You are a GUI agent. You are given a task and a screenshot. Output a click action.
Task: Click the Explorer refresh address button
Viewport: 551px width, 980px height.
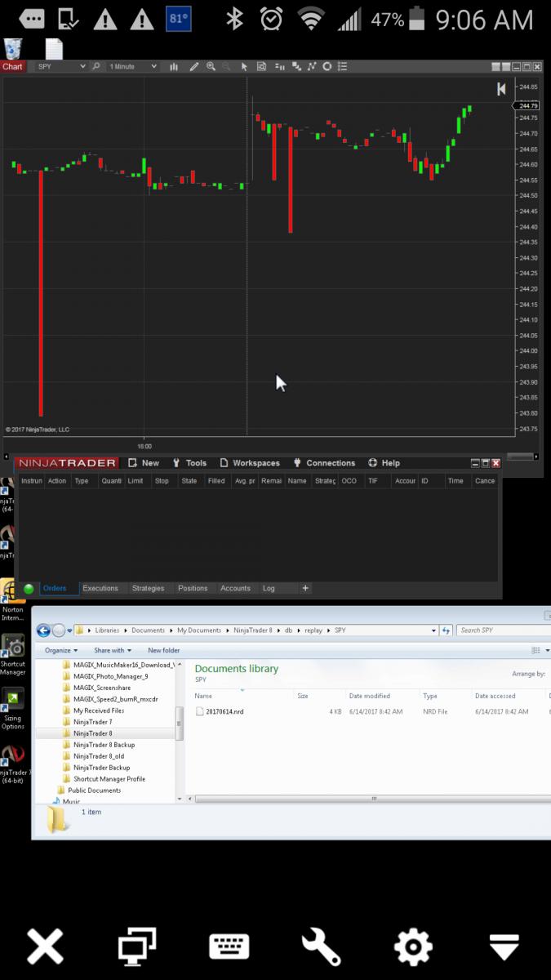pyautogui.click(x=446, y=630)
